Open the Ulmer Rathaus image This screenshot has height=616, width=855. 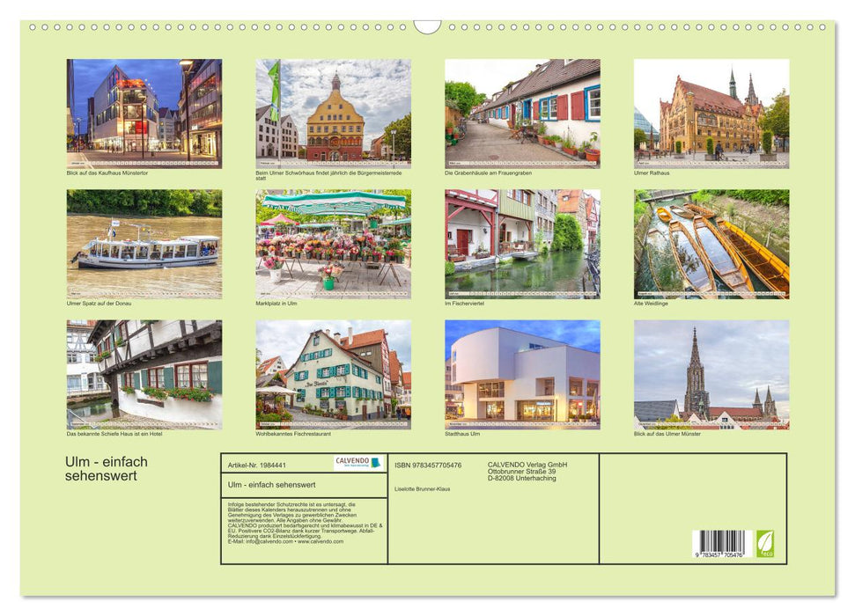(714, 110)
